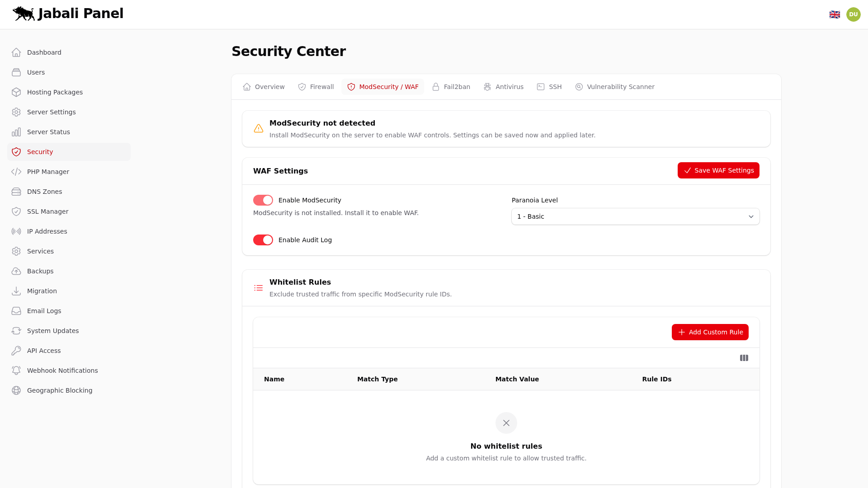
Task: Open the Paranoia Level dropdown
Action: tap(635, 216)
